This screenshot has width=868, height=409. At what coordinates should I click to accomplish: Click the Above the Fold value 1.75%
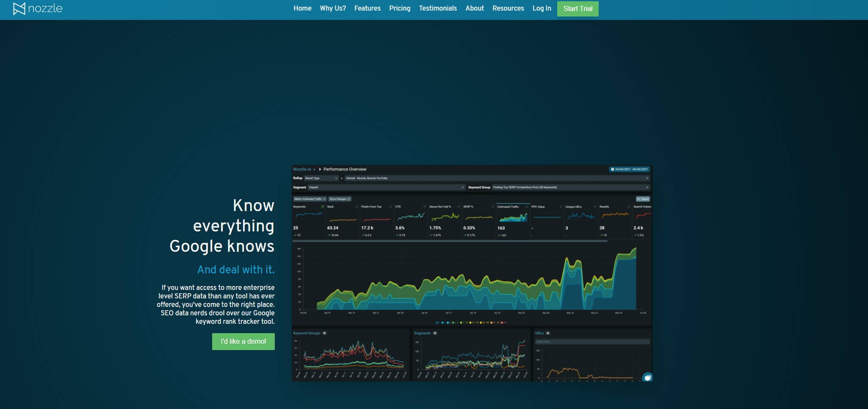coord(435,228)
